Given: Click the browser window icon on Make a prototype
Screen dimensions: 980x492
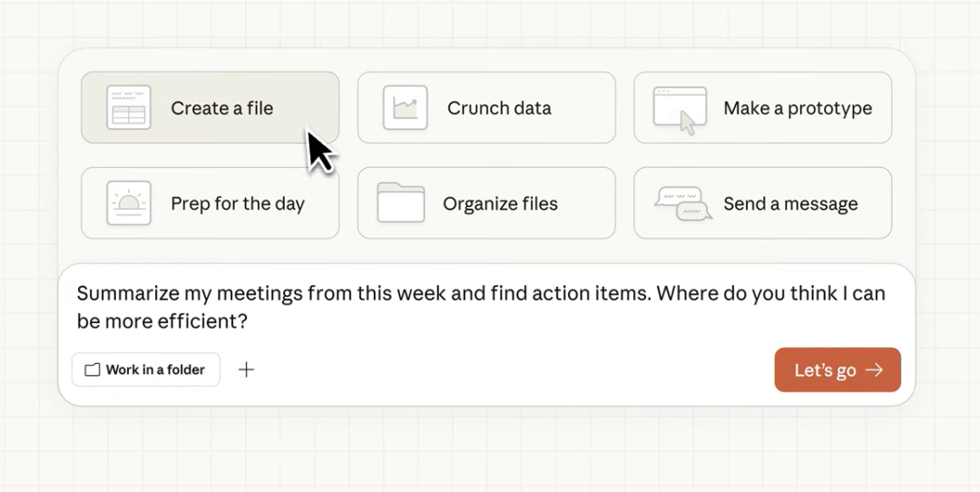Looking at the screenshot, I should pos(679,110).
